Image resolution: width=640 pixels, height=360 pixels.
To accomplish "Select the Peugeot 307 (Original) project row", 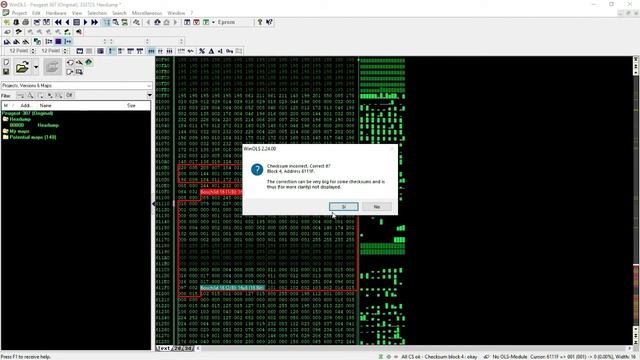I will point(27,113).
